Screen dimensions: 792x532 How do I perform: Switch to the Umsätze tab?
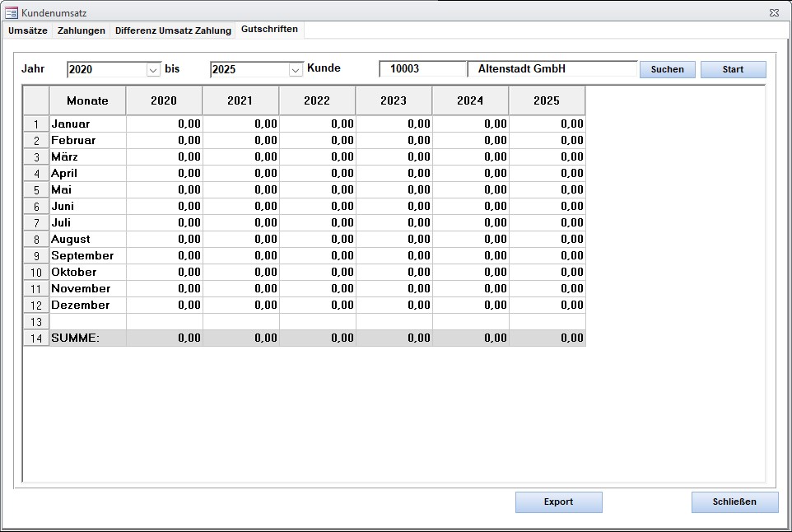(x=27, y=30)
